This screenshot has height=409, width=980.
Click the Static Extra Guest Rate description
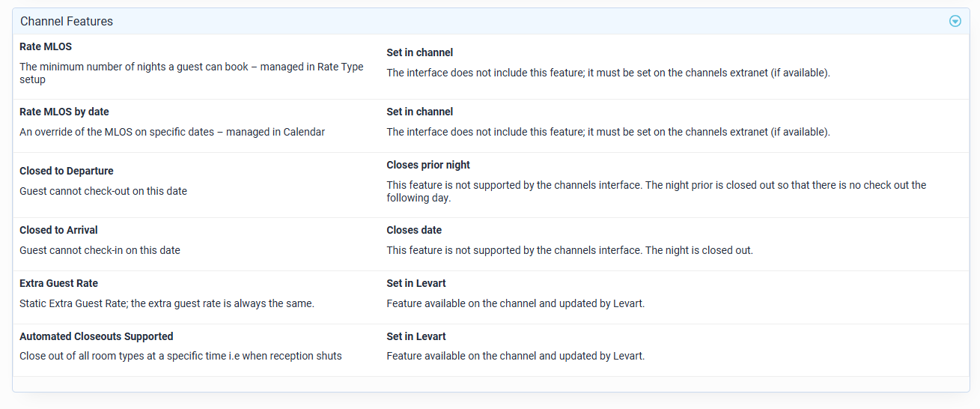167,303
